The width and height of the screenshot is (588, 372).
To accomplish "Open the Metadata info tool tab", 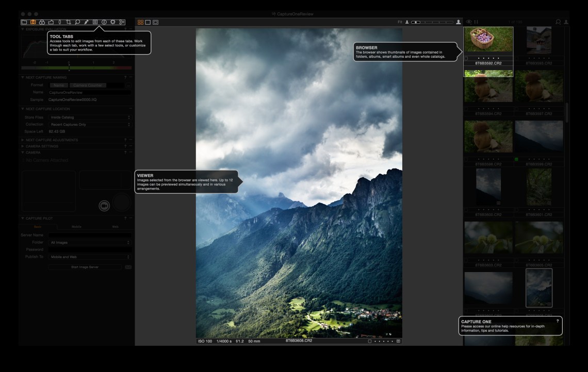I will click(x=104, y=22).
